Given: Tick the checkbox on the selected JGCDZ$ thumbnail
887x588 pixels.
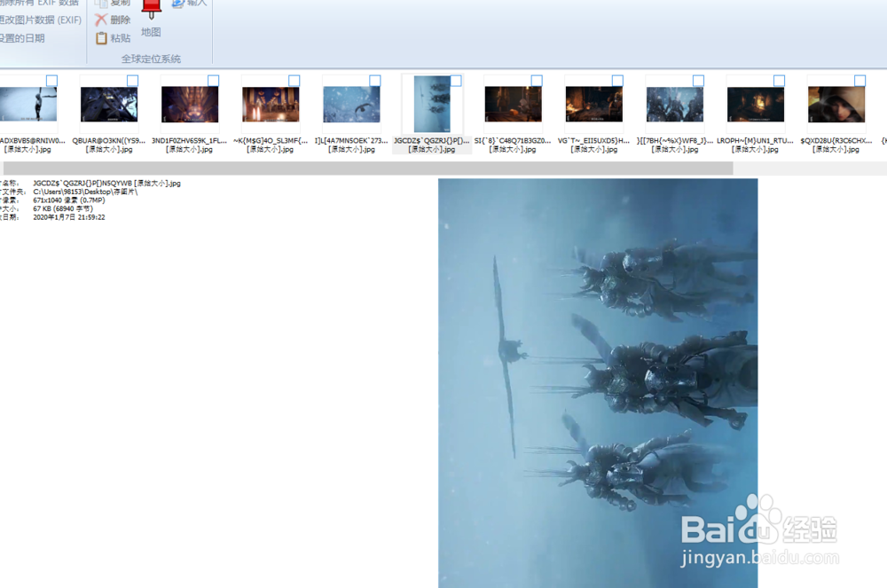Looking at the screenshot, I should [456, 81].
